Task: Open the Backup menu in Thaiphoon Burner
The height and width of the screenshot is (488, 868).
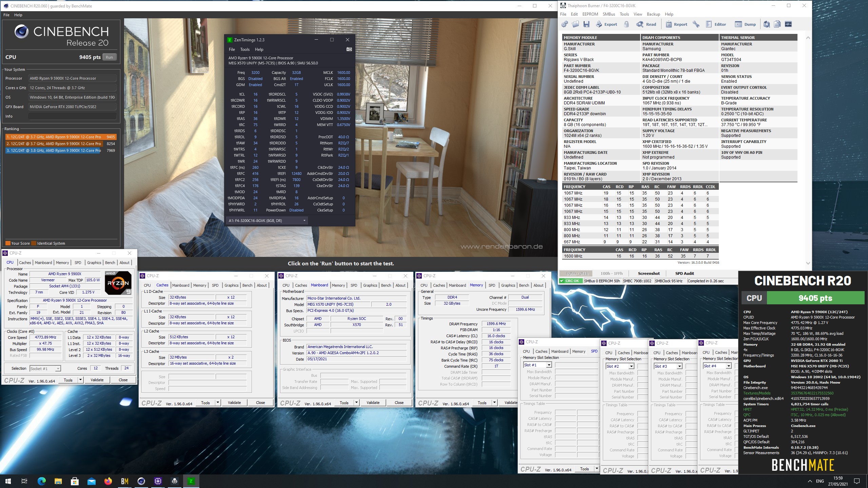Action: (x=653, y=14)
